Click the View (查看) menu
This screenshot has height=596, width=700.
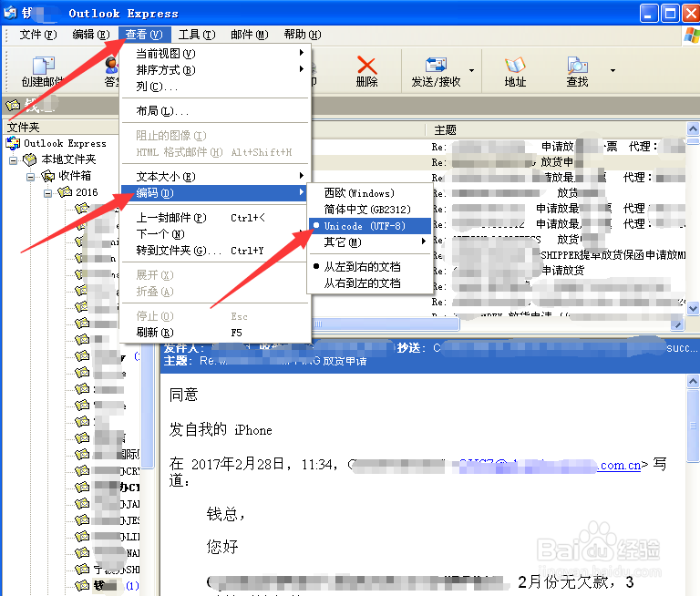pos(144,35)
